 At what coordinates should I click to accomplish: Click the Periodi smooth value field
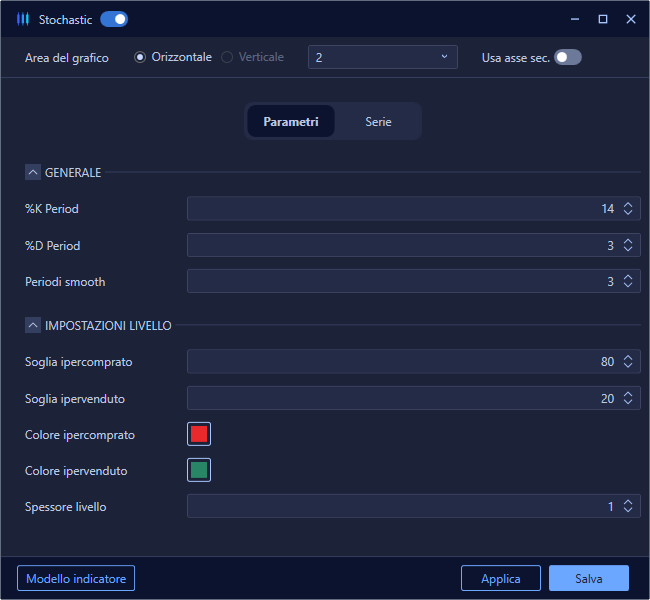point(414,282)
